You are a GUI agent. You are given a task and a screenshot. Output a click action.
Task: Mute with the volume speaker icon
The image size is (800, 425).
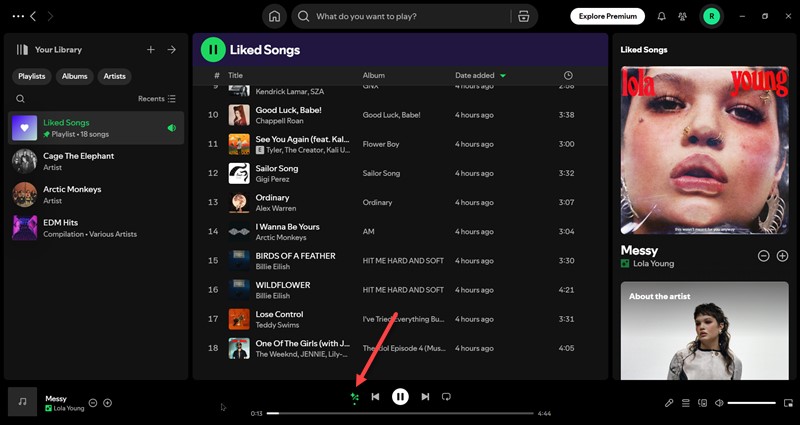(719, 403)
